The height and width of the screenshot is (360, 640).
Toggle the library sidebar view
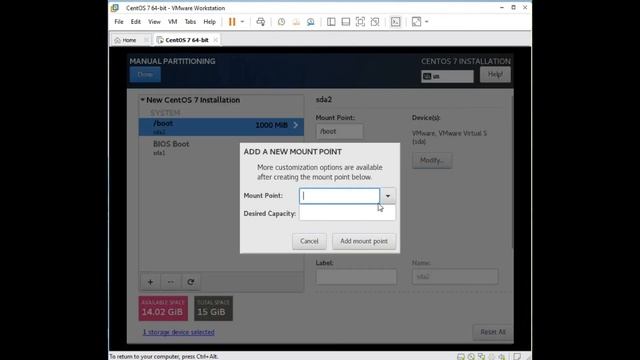coord(331,22)
